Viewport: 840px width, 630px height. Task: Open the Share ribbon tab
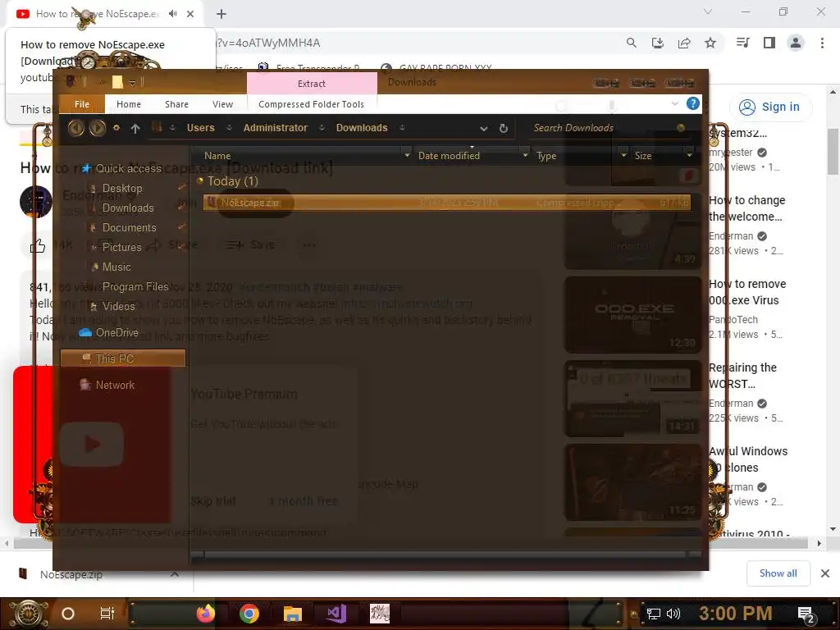176,104
